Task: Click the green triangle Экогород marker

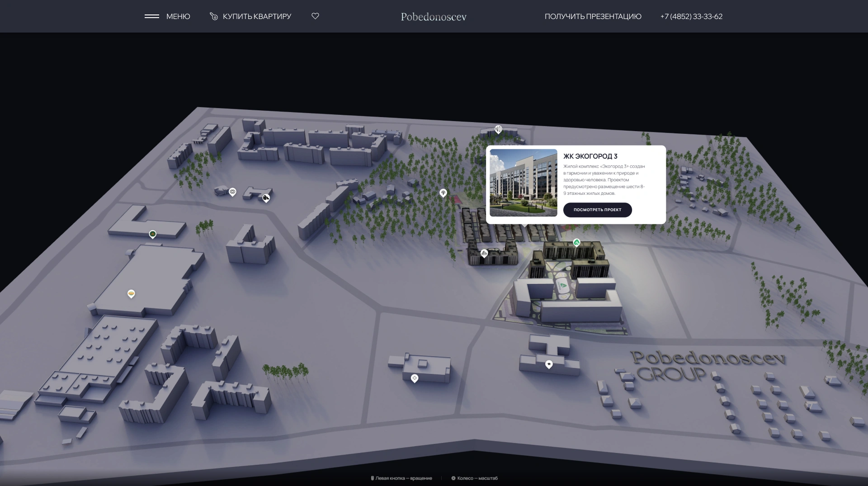Action: (576, 243)
